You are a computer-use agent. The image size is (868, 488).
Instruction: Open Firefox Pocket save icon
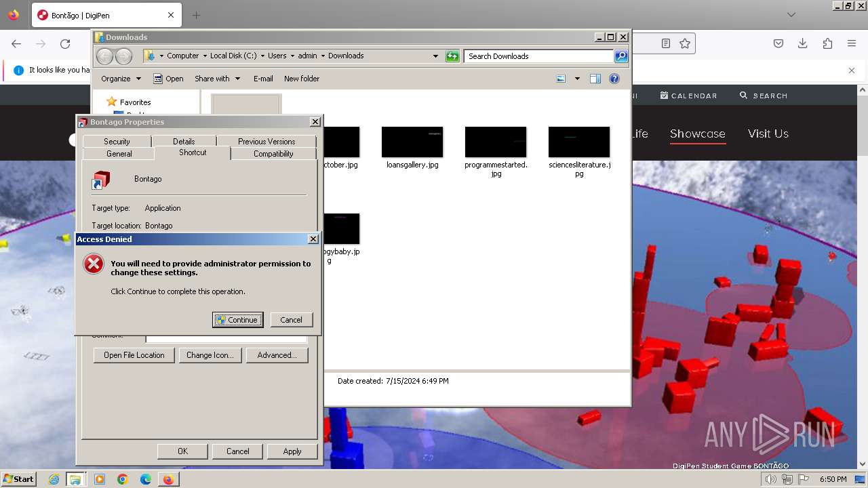(x=778, y=43)
